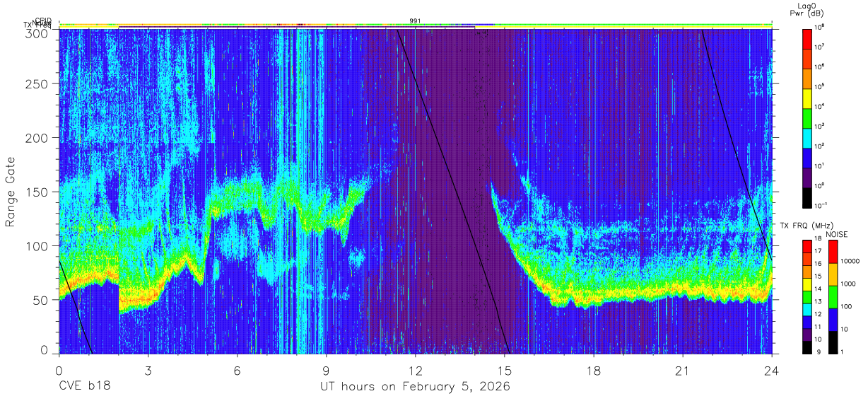Click the yellow swatch on the TX FRQ colorbar
868x401 pixels.
(x=807, y=284)
